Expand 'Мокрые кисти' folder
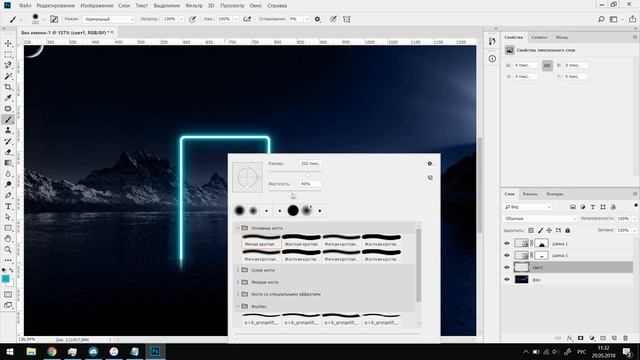Viewport: 640px width, 360px height. tap(238, 282)
